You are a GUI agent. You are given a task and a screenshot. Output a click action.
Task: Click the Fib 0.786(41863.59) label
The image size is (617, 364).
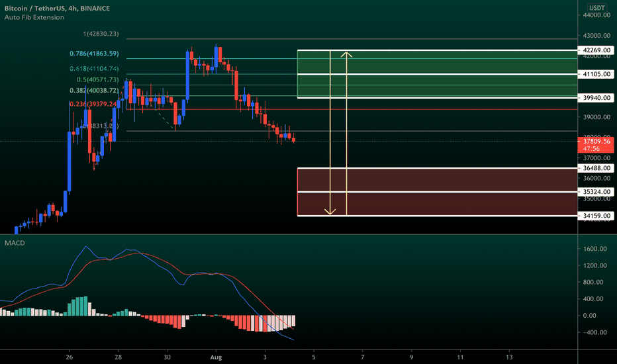pyautogui.click(x=94, y=54)
